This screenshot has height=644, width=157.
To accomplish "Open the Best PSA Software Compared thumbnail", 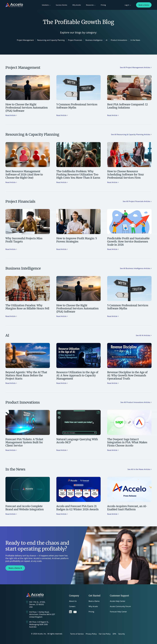I will 129,87.
